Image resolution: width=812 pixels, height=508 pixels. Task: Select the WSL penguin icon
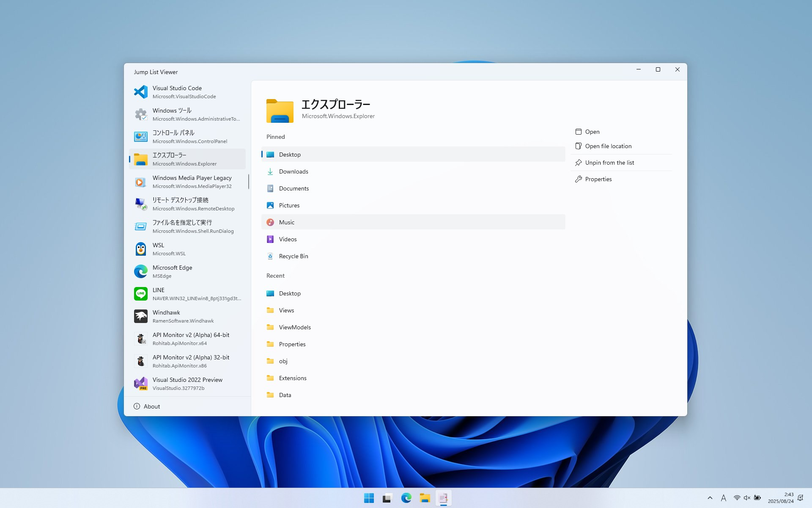click(140, 249)
